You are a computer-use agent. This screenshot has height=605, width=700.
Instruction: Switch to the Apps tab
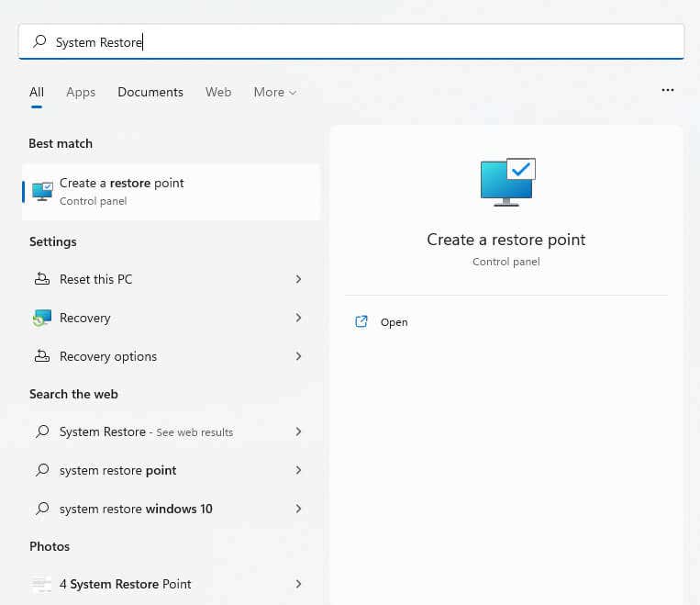(x=81, y=92)
